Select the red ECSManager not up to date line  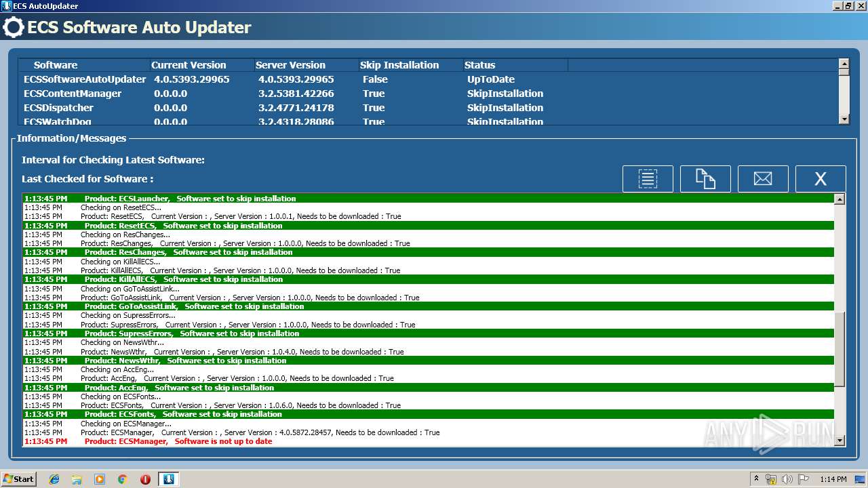429,441
